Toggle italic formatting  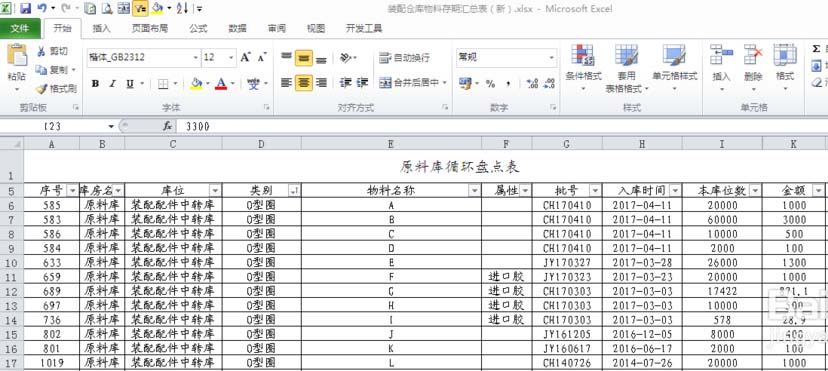coord(112,83)
